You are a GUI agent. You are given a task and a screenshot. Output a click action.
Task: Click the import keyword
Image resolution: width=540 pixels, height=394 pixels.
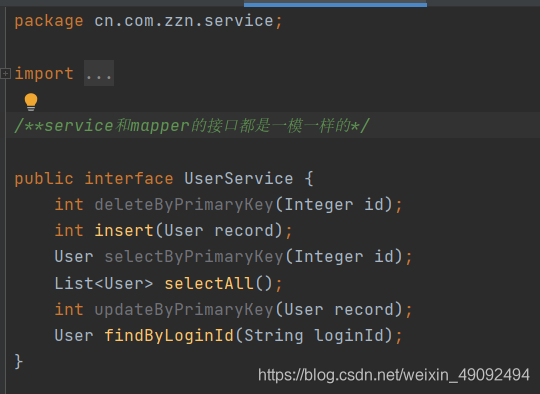[44, 74]
